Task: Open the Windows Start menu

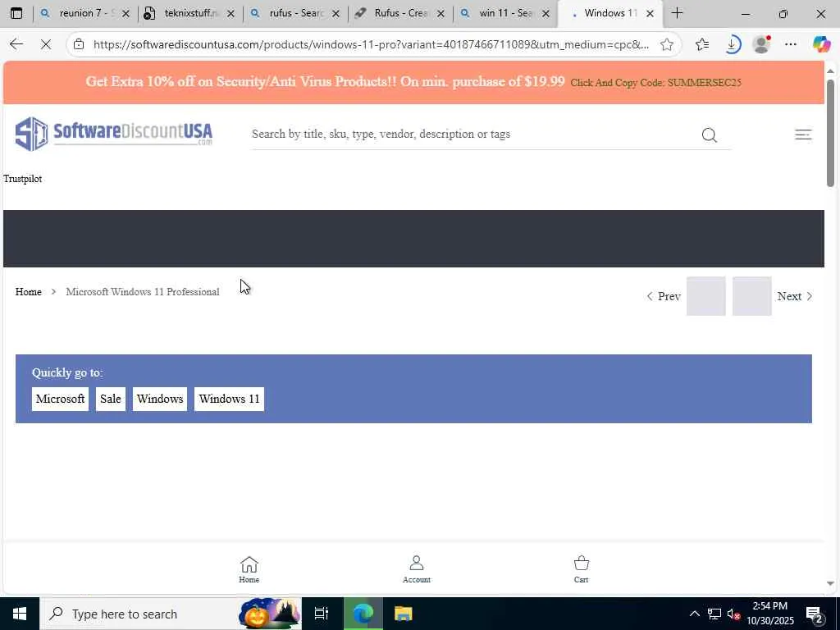Action: (20, 614)
